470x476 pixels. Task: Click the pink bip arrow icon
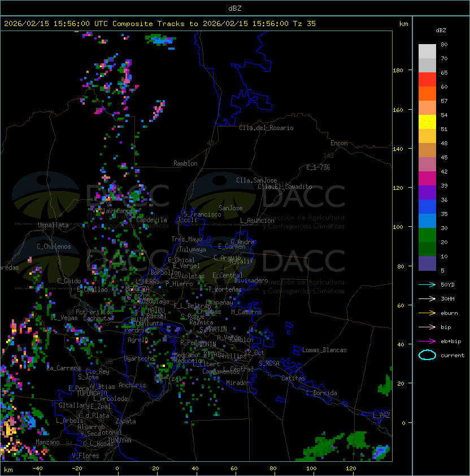(x=427, y=327)
